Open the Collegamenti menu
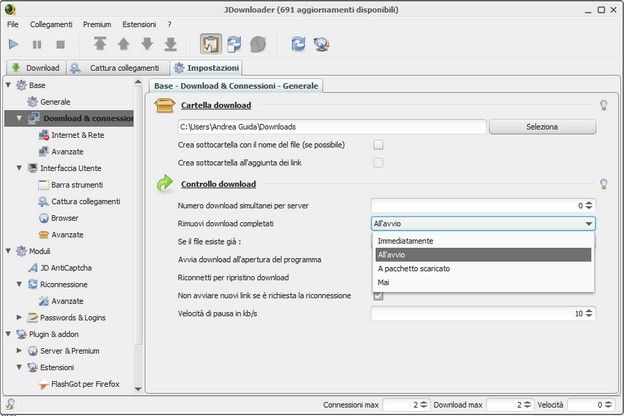The width and height of the screenshot is (624, 416). [51, 24]
